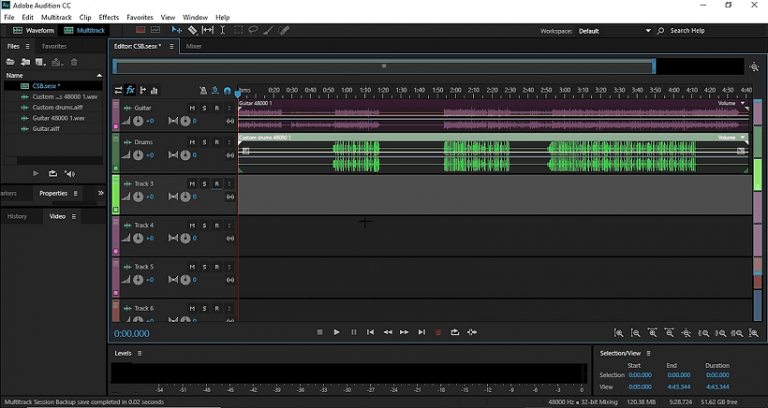Click Zoom In (Amplitude) icon

tap(619, 333)
